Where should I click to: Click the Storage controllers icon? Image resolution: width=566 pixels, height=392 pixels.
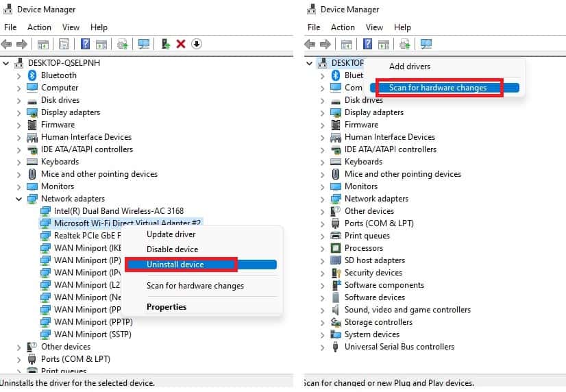pyautogui.click(x=336, y=322)
